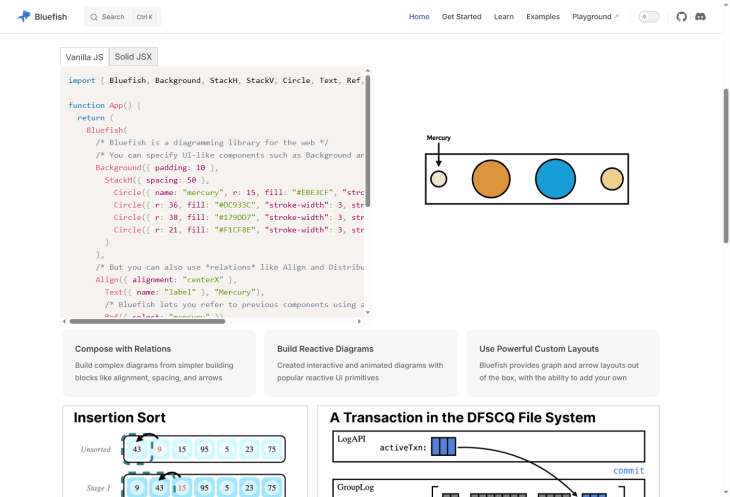Image resolution: width=730 pixels, height=497 pixels.
Task: Click the search magnifier icon
Action: click(x=94, y=17)
